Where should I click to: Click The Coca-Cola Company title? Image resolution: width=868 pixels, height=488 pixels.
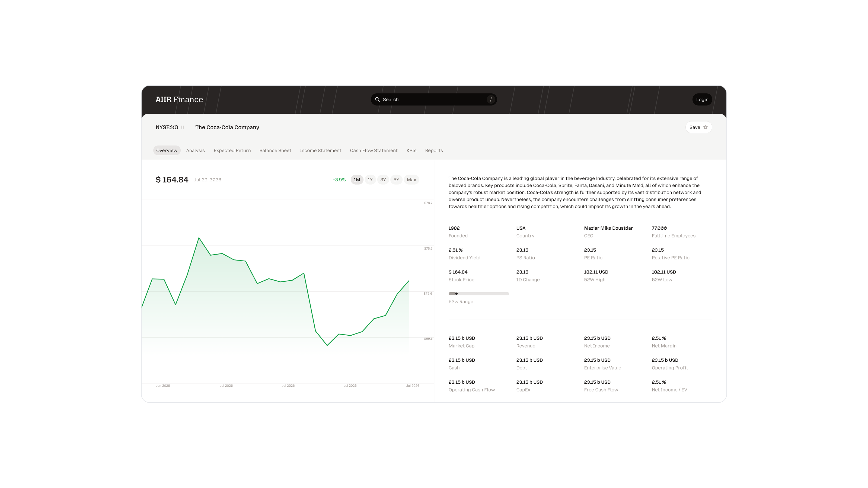[227, 127]
